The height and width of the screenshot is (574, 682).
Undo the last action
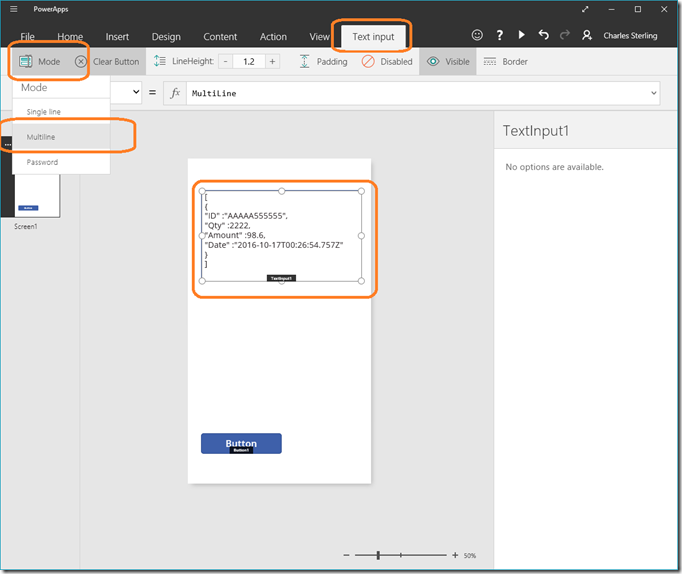click(x=543, y=35)
